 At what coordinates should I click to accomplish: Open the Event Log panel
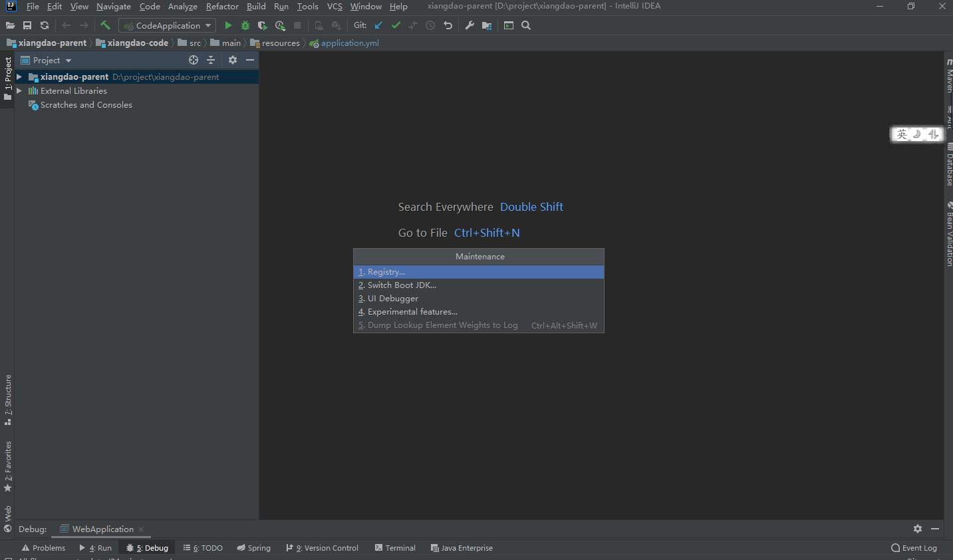[x=914, y=548]
